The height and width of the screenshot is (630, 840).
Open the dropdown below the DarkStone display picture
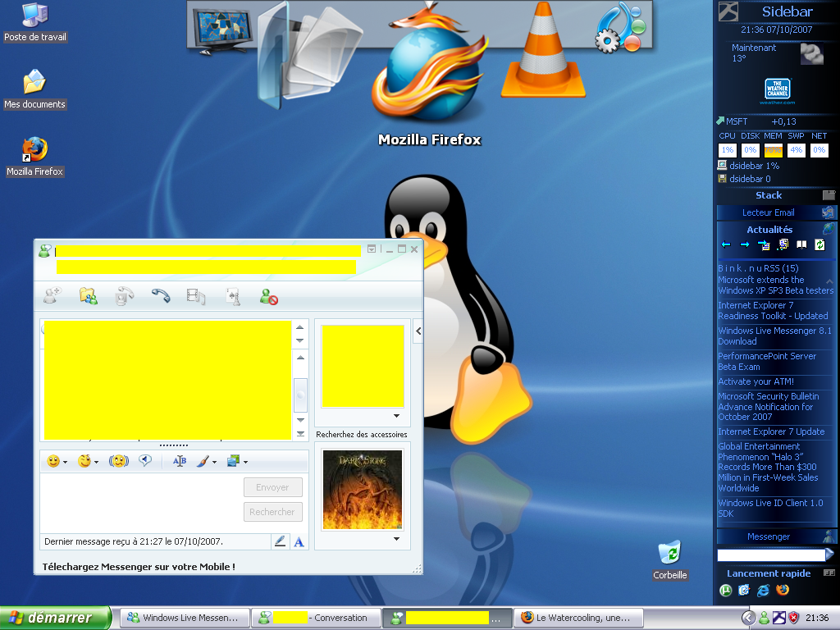coord(396,539)
